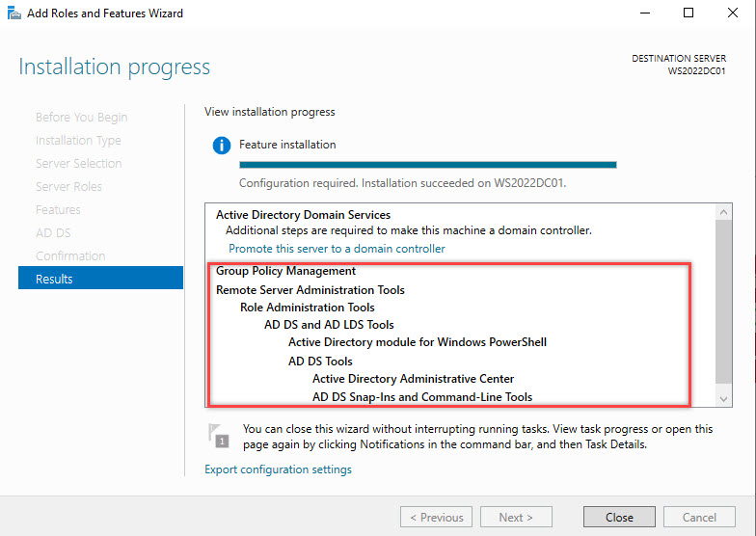Click AD DS Snap-Ins and Command-Line Tools
Image resolution: width=756 pixels, height=536 pixels.
[422, 397]
